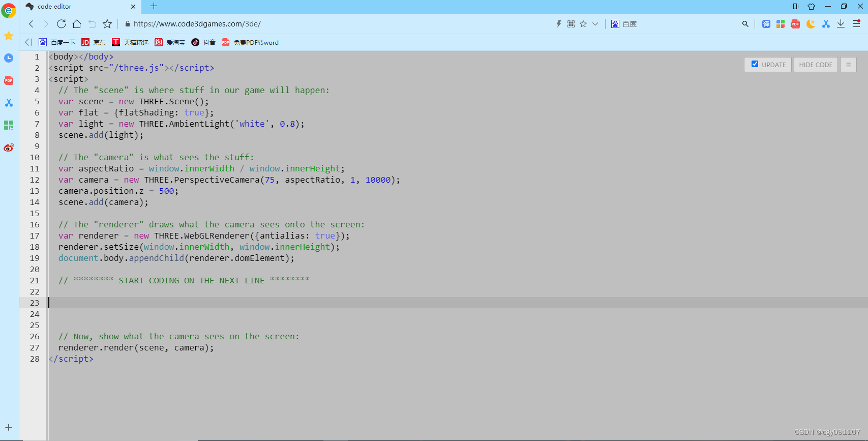Toggle the UPDATE checkbox
868x441 pixels.
click(755, 64)
